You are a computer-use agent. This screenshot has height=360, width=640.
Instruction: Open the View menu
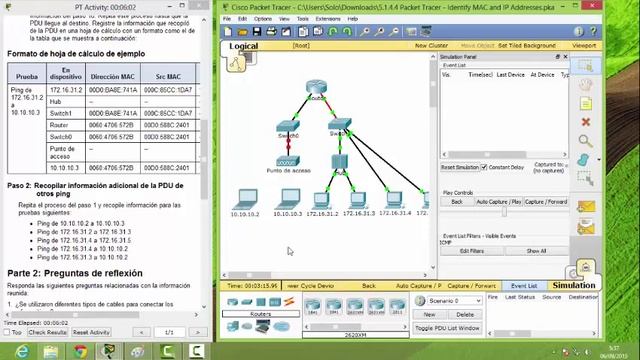[x=284, y=19]
